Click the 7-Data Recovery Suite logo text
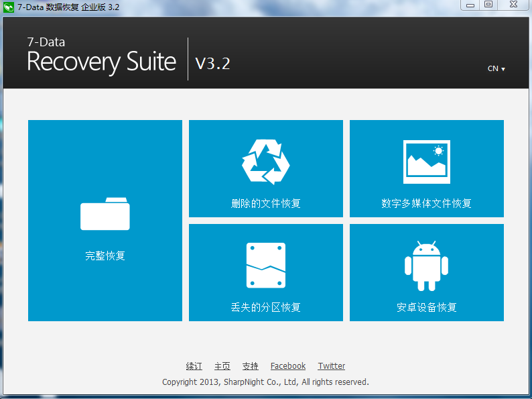The height and width of the screenshot is (399, 532). point(101,56)
